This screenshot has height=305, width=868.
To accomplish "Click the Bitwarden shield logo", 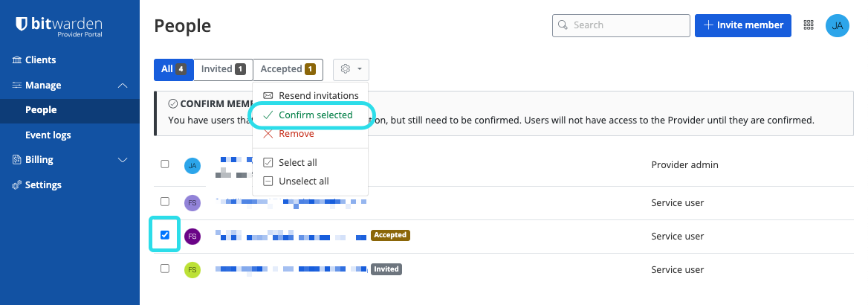I will (x=22, y=25).
